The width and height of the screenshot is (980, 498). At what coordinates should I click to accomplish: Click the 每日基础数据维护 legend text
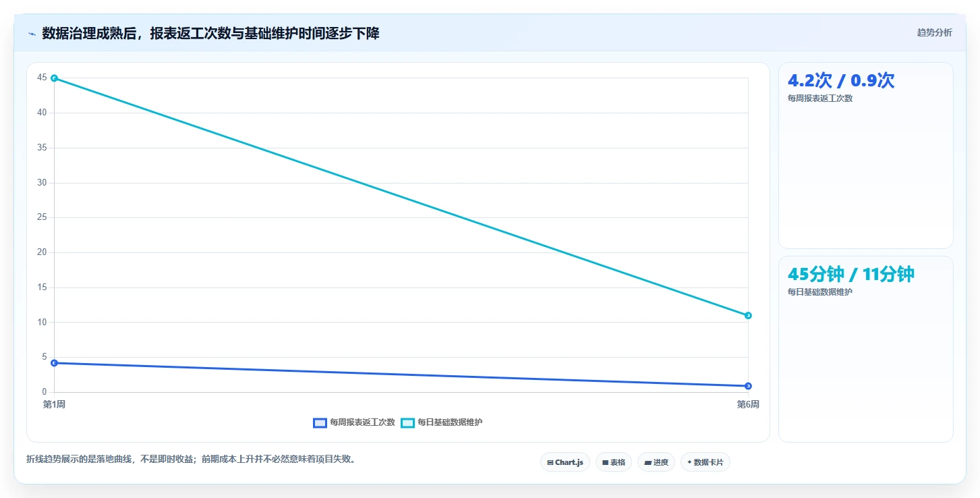tap(450, 422)
